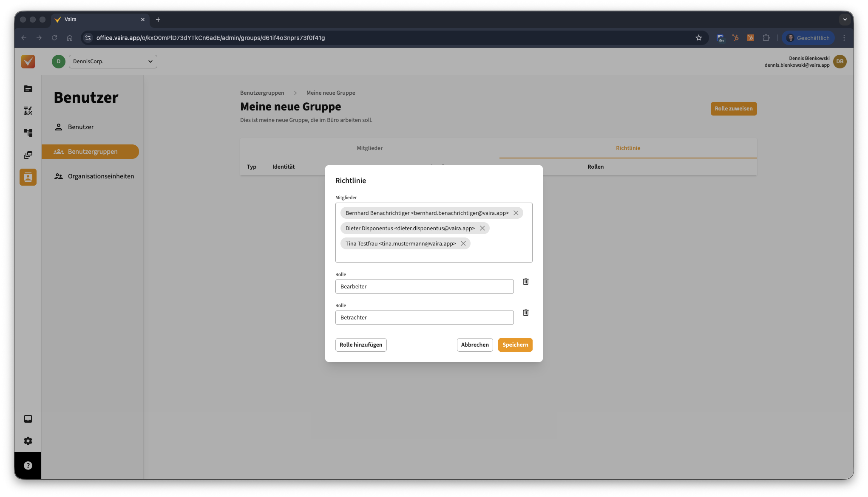Image resolution: width=868 pixels, height=497 pixels.
Task: Open the help question mark icon
Action: (28, 466)
